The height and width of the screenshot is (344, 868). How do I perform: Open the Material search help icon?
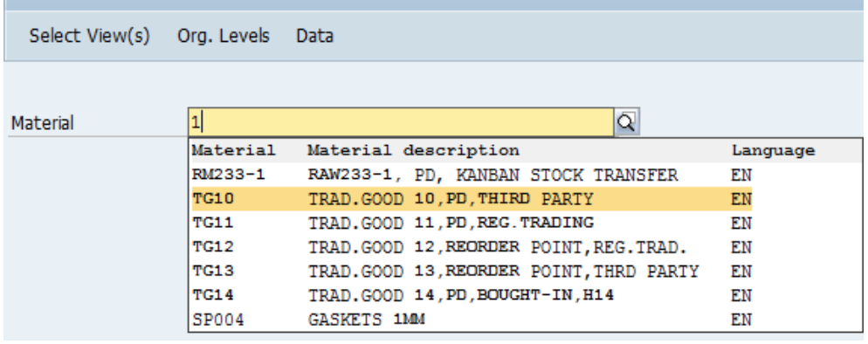click(x=627, y=121)
